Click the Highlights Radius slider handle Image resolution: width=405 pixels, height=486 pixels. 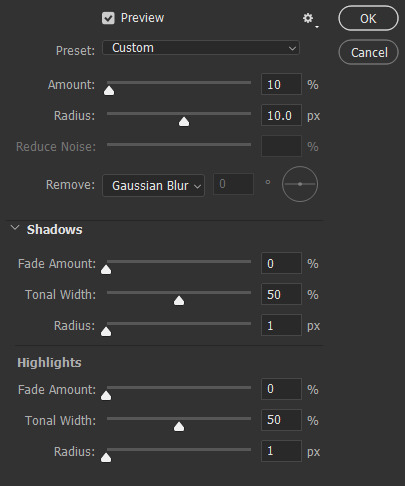click(106, 458)
